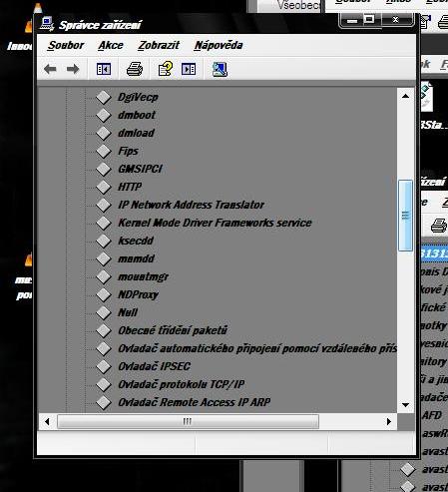448x492 pixels.
Task: Click the Forward arrow toolbar button
Action: pos(73,69)
